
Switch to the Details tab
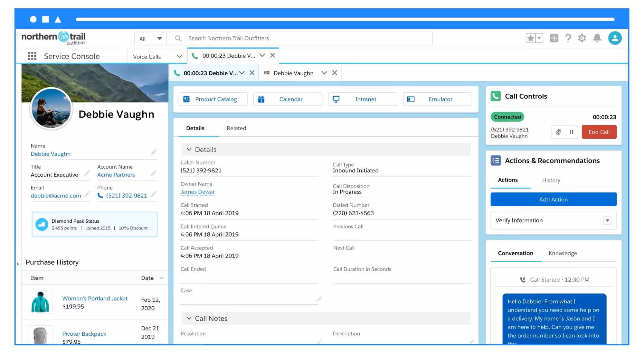pos(195,128)
